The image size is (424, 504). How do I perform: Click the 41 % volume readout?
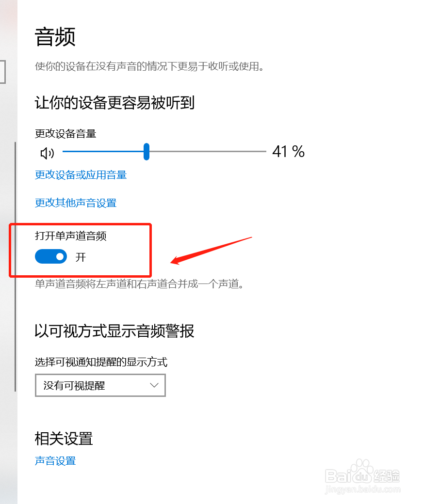coord(288,152)
